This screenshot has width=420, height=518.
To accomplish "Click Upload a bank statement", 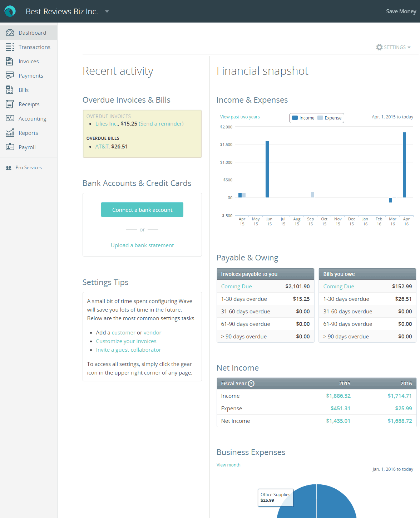I will pos(142,245).
